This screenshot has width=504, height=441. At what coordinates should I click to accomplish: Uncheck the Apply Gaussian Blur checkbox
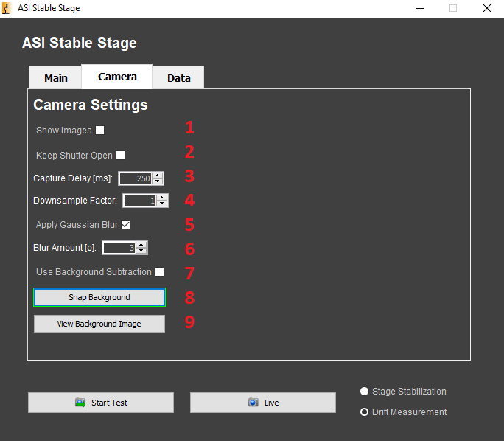[126, 225]
